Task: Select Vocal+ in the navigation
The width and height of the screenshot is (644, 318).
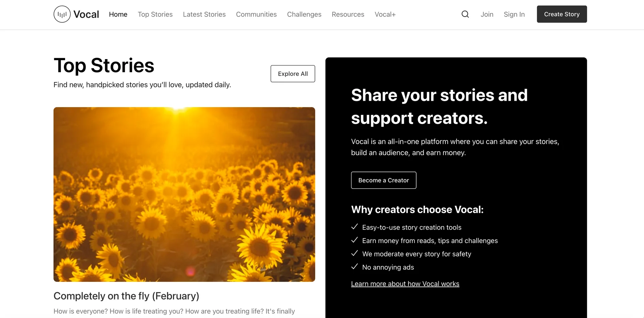Action: tap(385, 14)
